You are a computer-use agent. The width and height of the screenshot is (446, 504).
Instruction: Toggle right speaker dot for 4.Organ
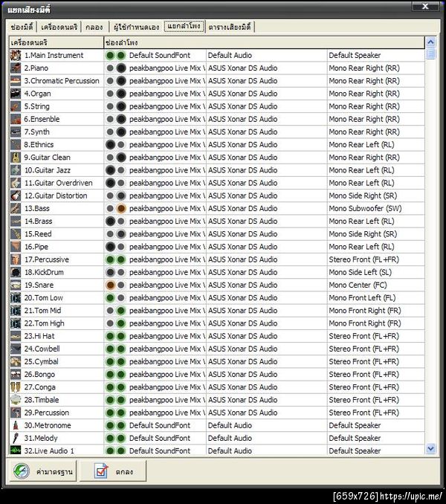121,94
